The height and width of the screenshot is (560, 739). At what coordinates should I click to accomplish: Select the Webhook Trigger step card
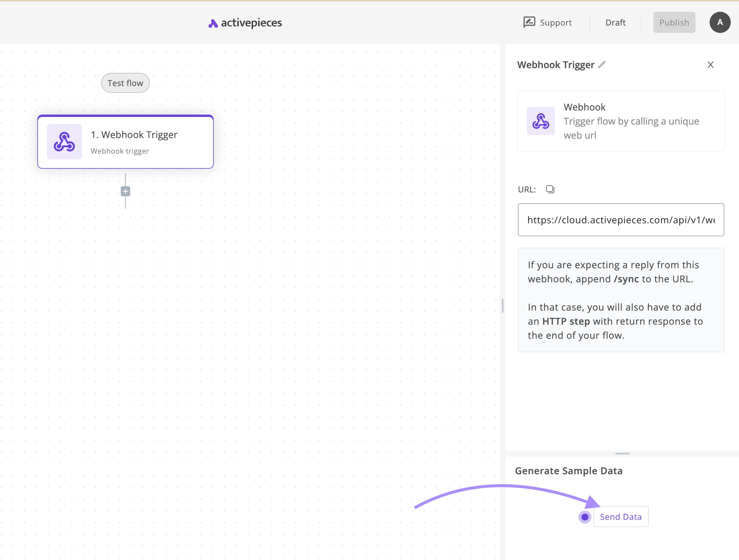pos(125,142)
